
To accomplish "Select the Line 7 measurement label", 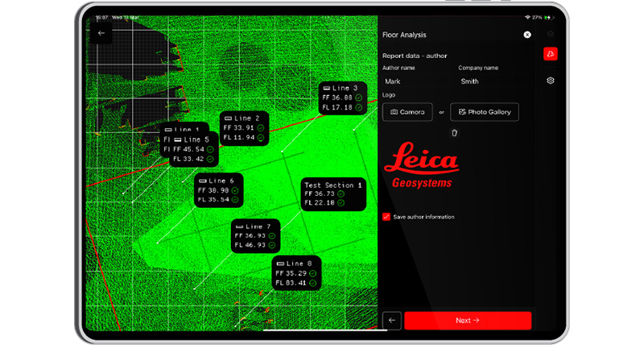I will 256,235.
